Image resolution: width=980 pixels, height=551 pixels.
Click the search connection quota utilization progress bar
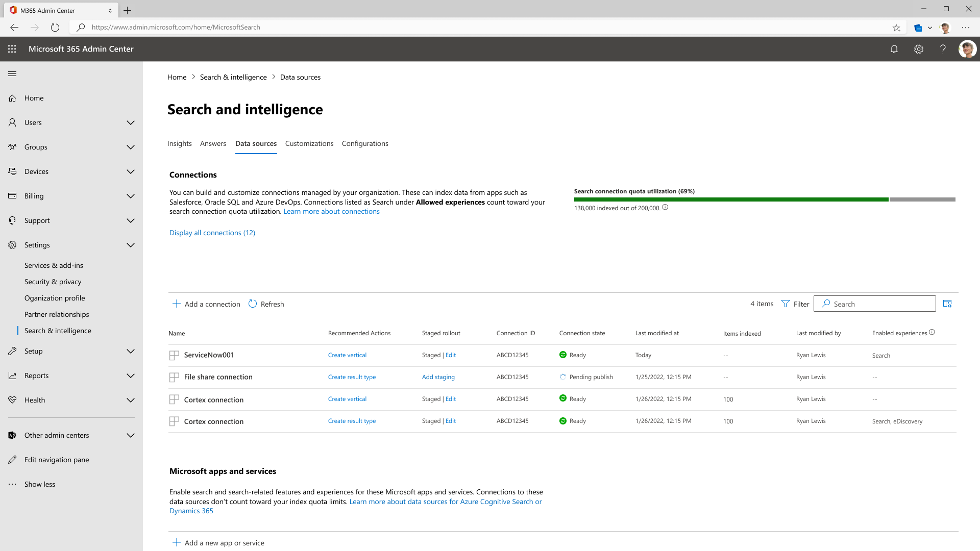[x=765, y=198]
